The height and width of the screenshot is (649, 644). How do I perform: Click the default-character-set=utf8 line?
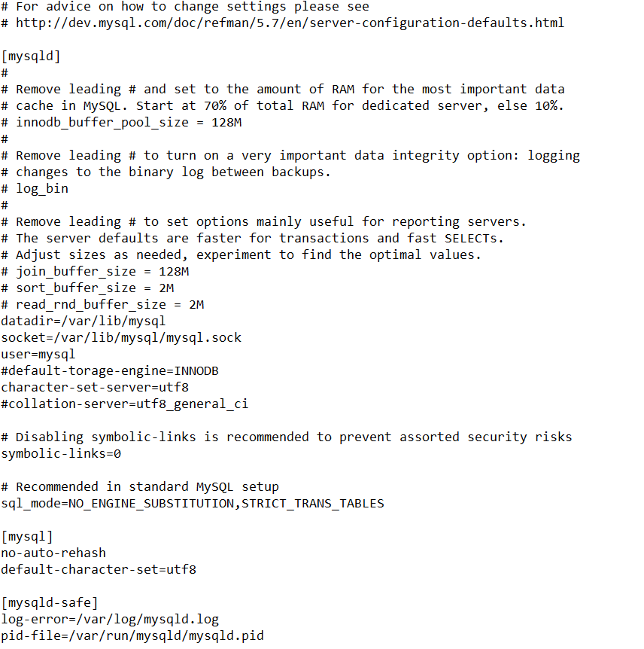click(x=99, y=569)
